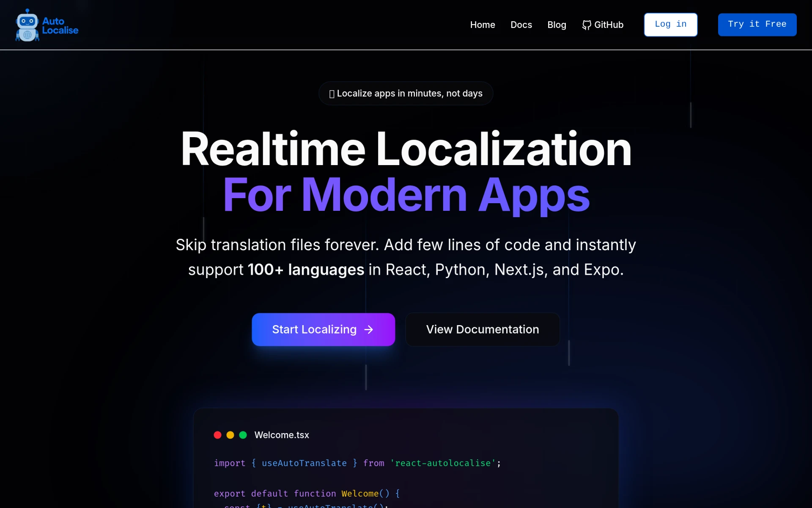The image size is (812, 508).
Task: Click 'useAutoTranslate' in the import line
Action: (x=304, y=463)
